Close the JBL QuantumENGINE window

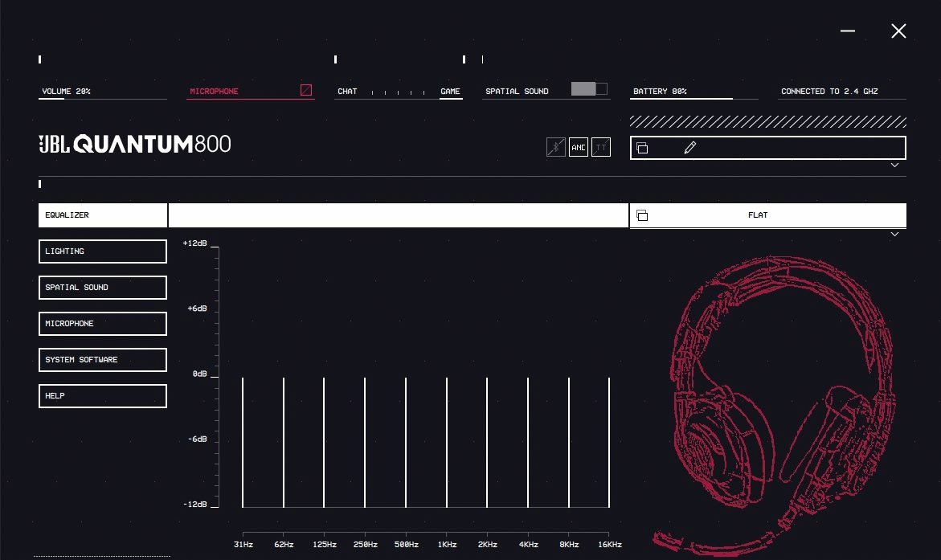[898, 31]
